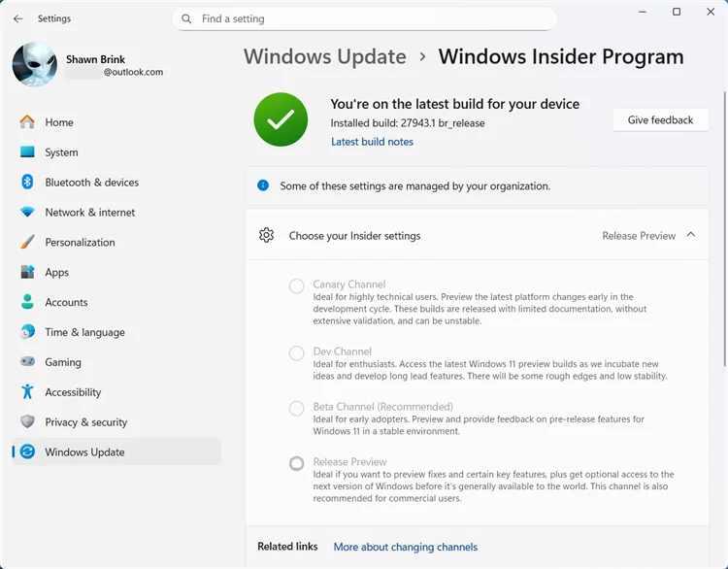Focus the Find a setting search box
The height and width of the screenshot is (569, 728).
(364, 18)
